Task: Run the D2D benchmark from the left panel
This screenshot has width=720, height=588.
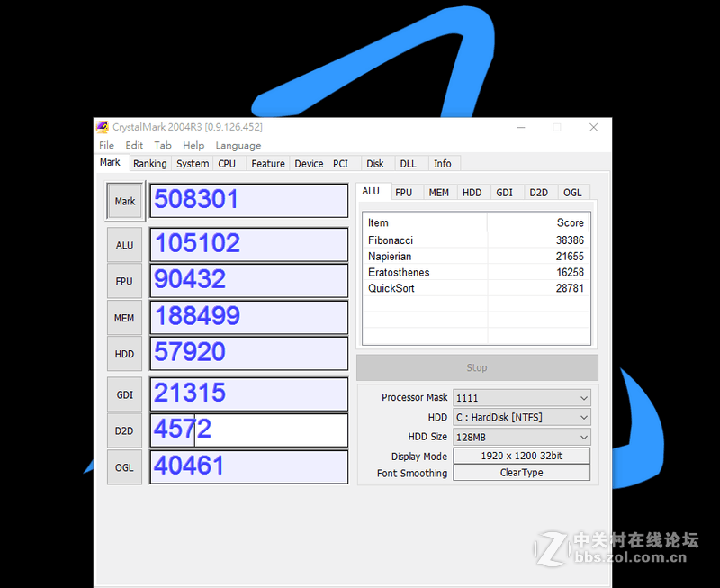Action: pos(124,430)
